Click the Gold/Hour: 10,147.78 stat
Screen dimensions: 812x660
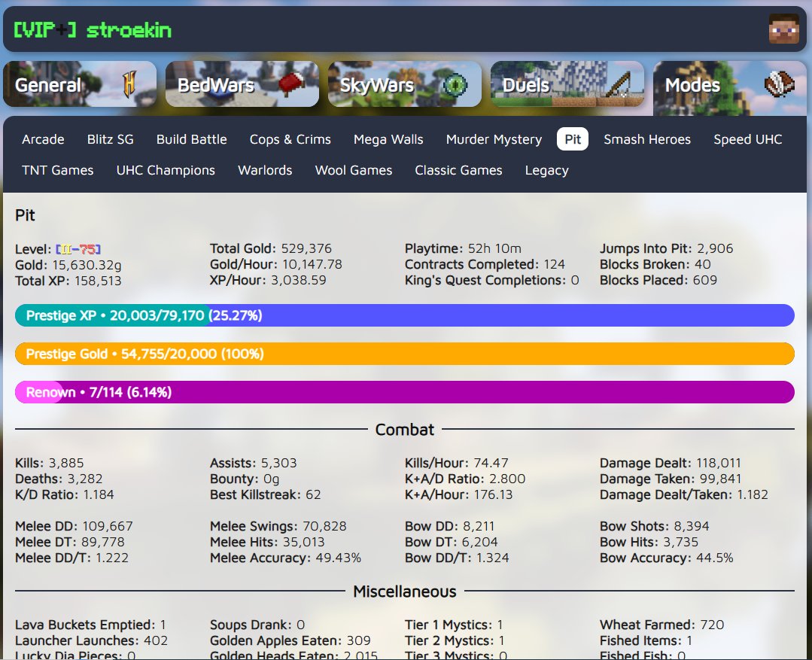click(x=276, y=264)
